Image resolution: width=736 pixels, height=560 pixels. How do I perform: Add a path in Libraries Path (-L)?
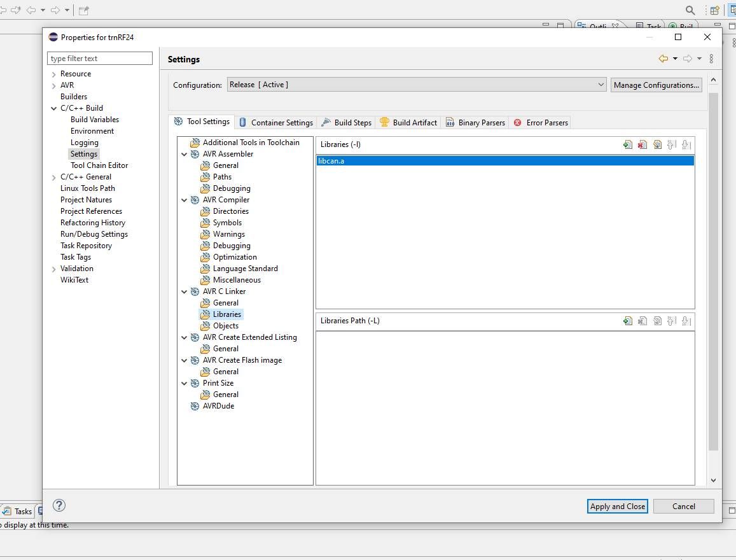coord(628,321)
